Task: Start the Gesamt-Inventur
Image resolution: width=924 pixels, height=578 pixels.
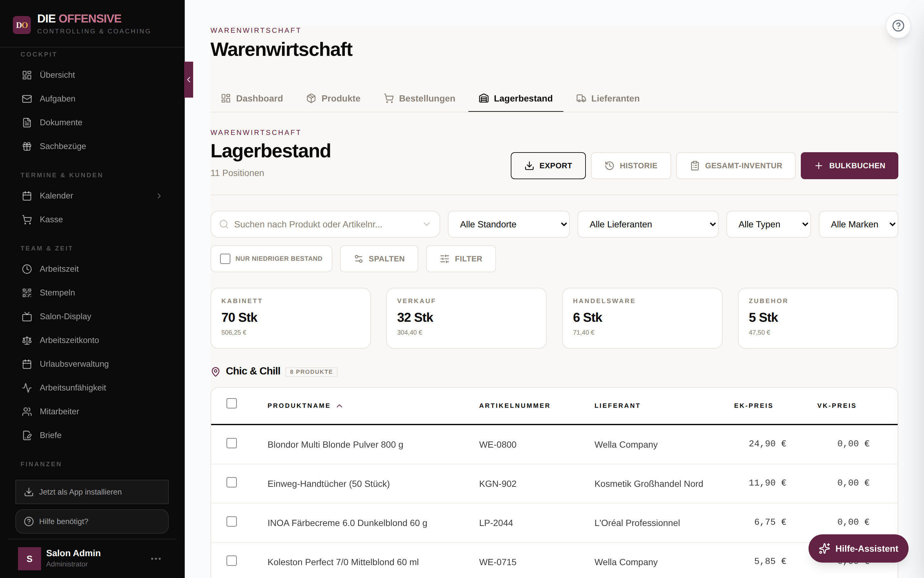Action: coord(736,165)
